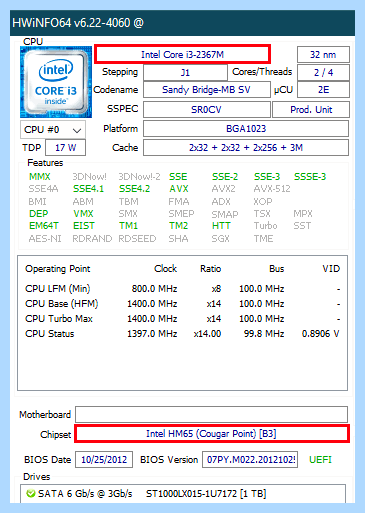Click the Prod. Unit field
This screenshot has height=513, width=365.
311,110
